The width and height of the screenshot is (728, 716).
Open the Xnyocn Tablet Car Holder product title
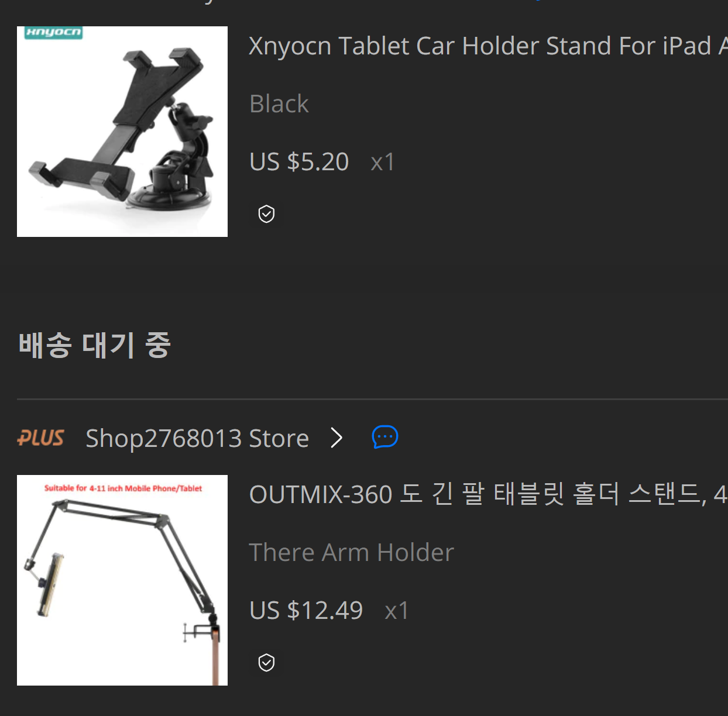coord(488,46)
